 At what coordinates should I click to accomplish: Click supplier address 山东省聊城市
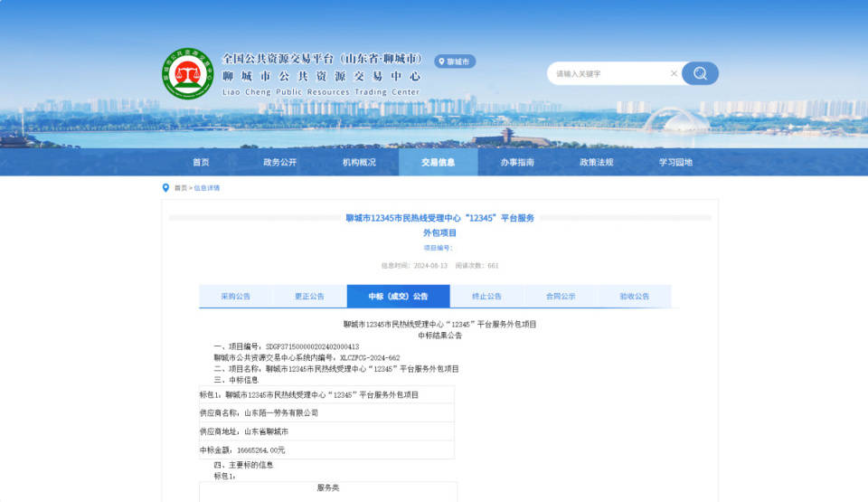point(266,431)
